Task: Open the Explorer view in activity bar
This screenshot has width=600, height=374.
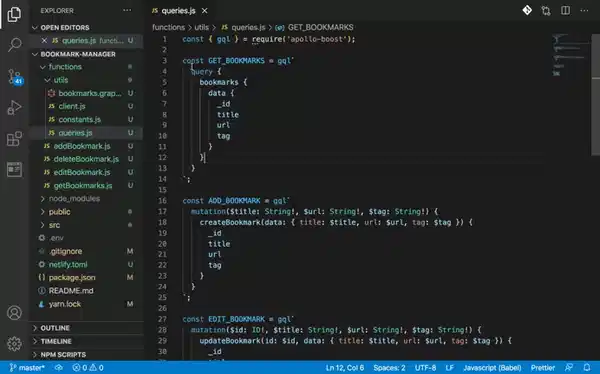Action: point(14,14)
